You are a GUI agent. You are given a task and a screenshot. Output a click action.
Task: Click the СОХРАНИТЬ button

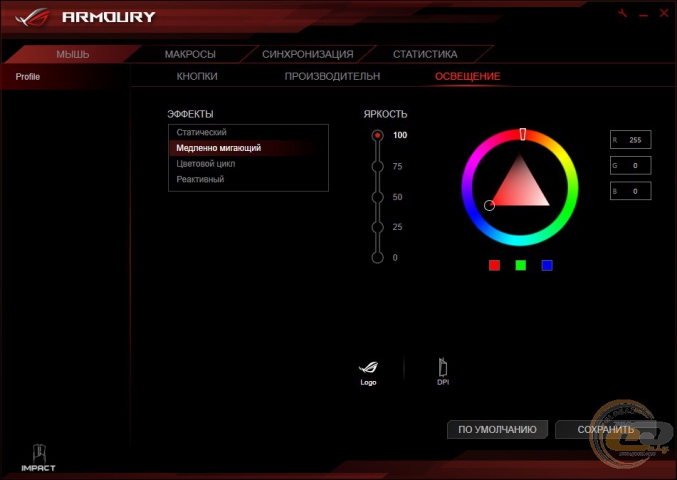[606, 429]
